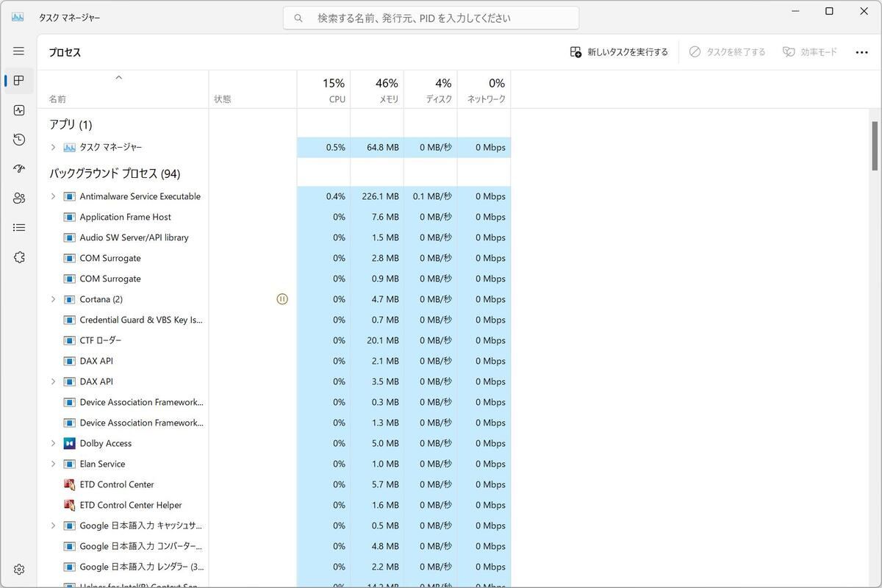Viewport: 882px width, 588px height.
Task: Select the first DAX API row
Action: point(274,361)
